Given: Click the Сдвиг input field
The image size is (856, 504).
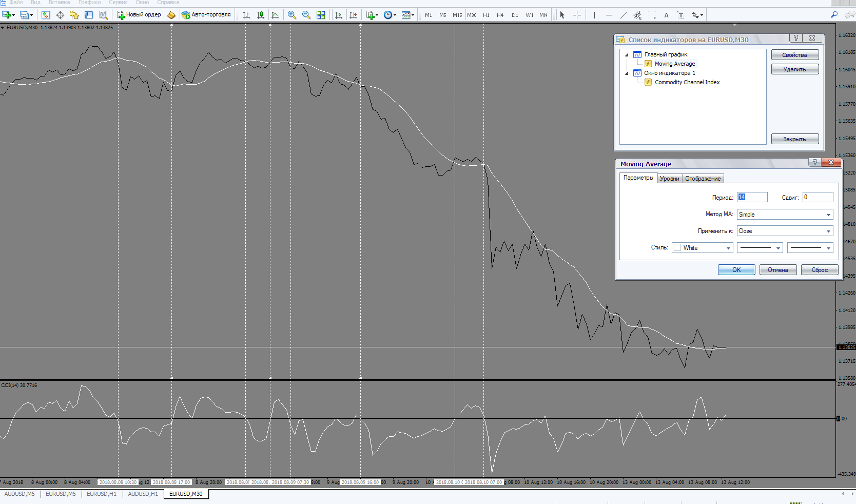Looking at the screenshot, I should (818, 197).
